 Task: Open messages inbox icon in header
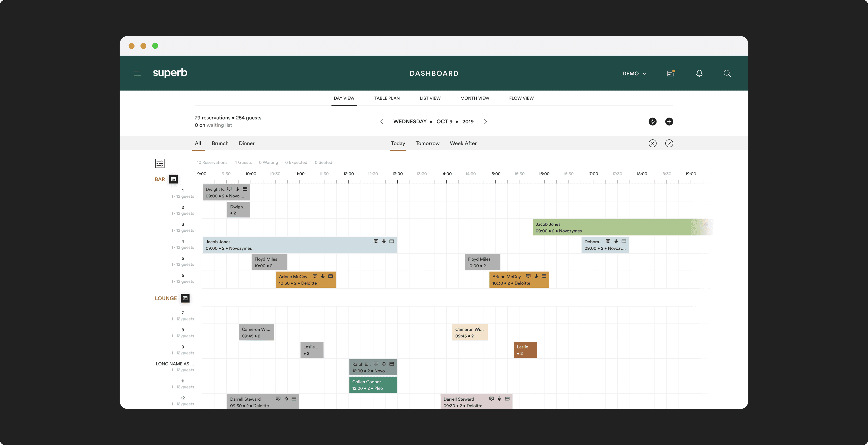(x=670, y=73)
